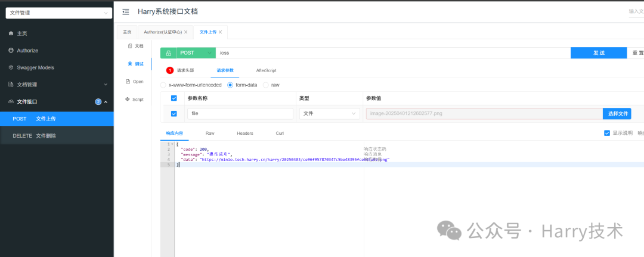Close the Authorize(认证中心) tab

185,32
